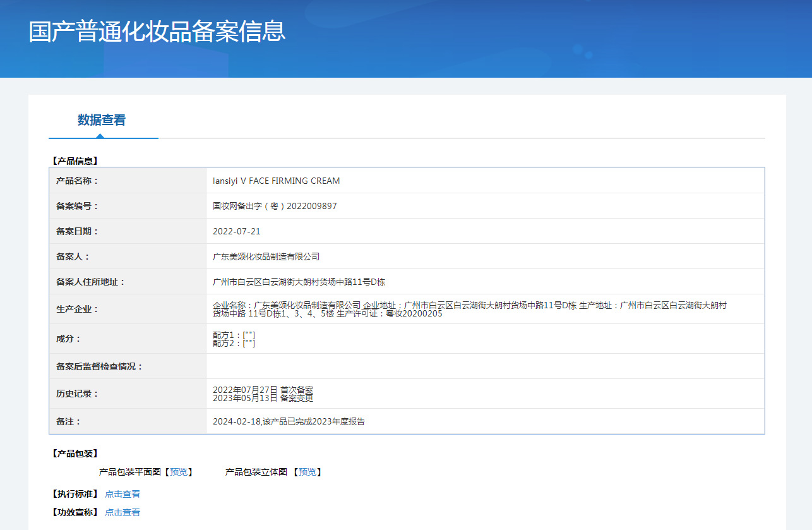Open 点击查看 link for 功效宣称
Screen dimensions: 812x530
[x=122, y=512]
